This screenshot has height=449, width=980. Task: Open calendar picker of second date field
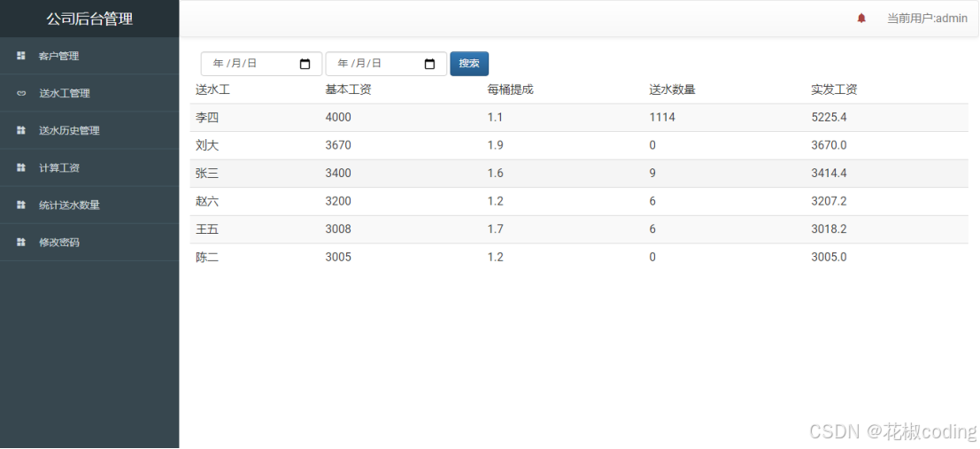tap(429, 64)
